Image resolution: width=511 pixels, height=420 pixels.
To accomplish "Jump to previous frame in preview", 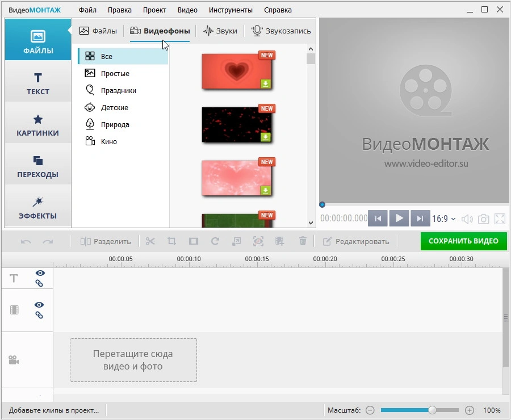I will click(378, 219).
